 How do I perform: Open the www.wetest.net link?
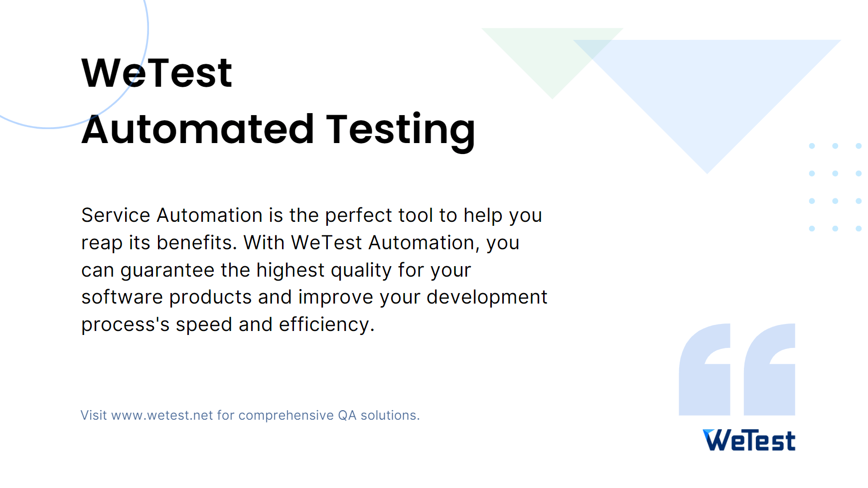click(162, 415)
